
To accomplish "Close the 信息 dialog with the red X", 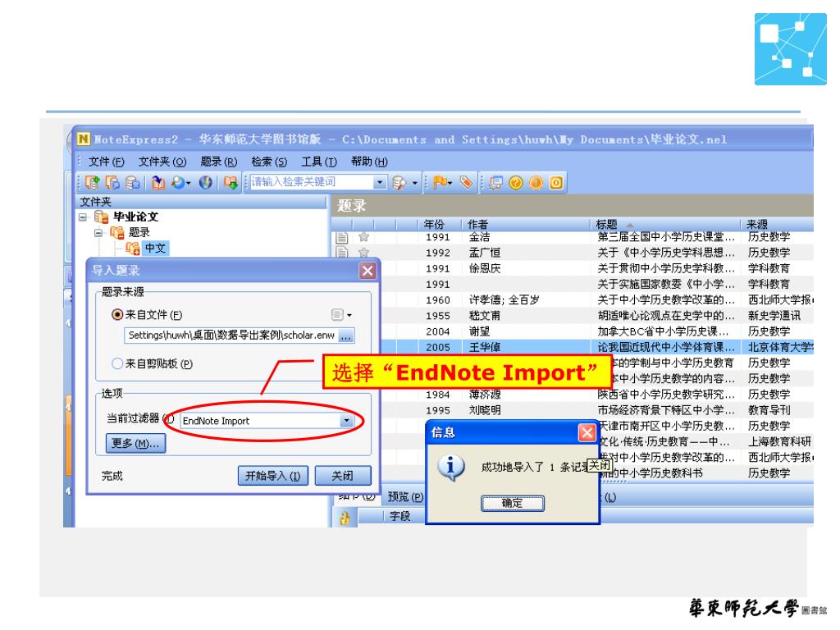I will [x=587, y=432].
